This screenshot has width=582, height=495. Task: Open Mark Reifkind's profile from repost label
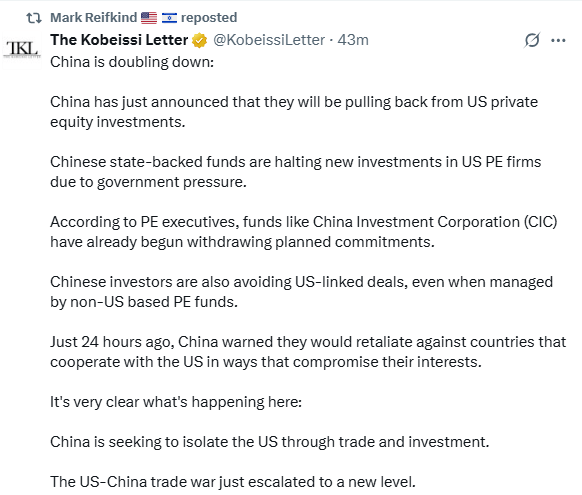click(x=94, y=17)
